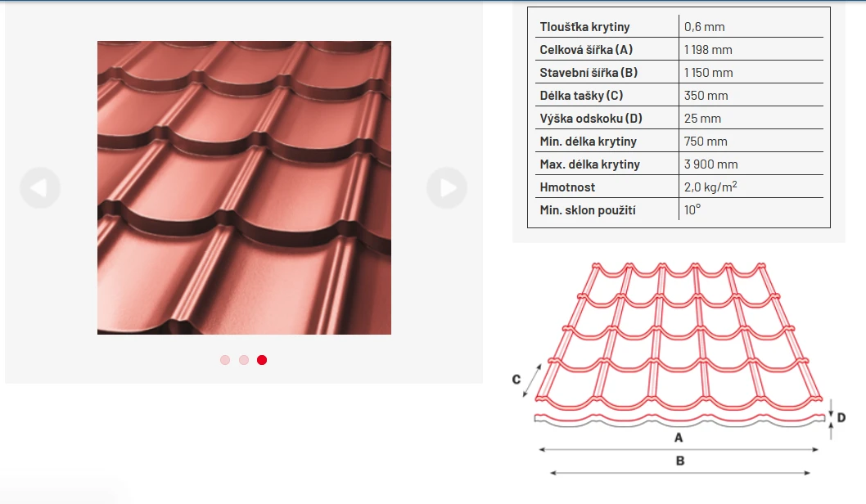Click the 10° minimum slope value
Screen dimensions: 866x504
tap(692, 210)
